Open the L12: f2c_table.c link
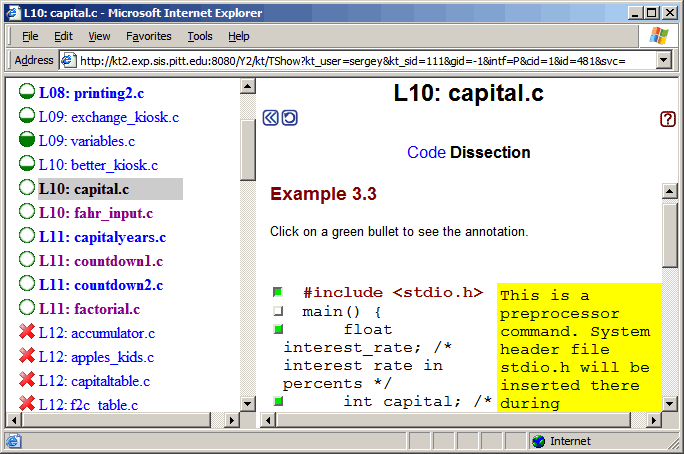This screenshot has width=684, height=454. click(x=89, y=405)
